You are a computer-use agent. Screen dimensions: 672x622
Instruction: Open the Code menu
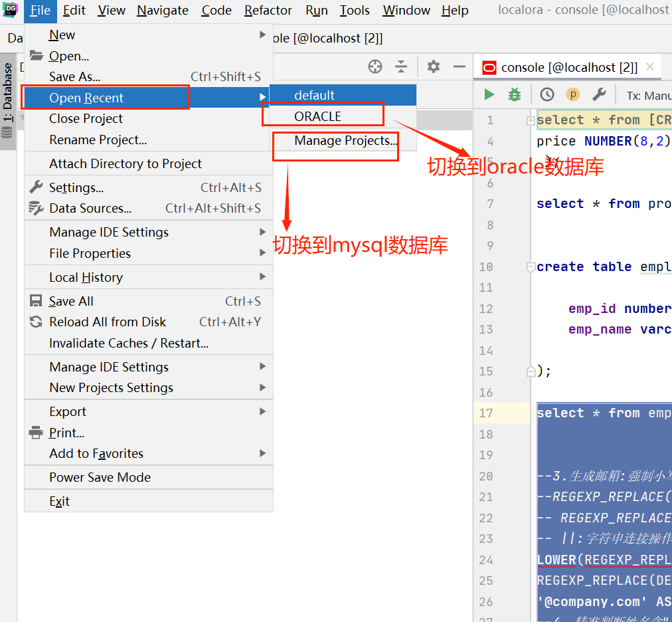coord(216,10)
